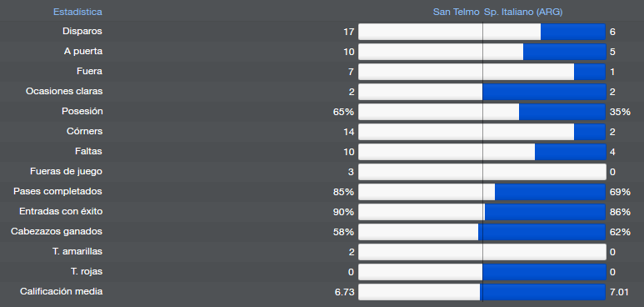Click the Calificación media bar
Image resolution: width=644 pixels, height=307 pixels.
point(482,292)
